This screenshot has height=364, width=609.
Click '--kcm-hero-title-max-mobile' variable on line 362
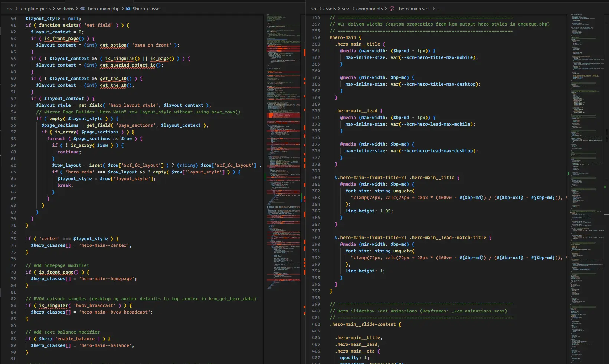point(437,57)
